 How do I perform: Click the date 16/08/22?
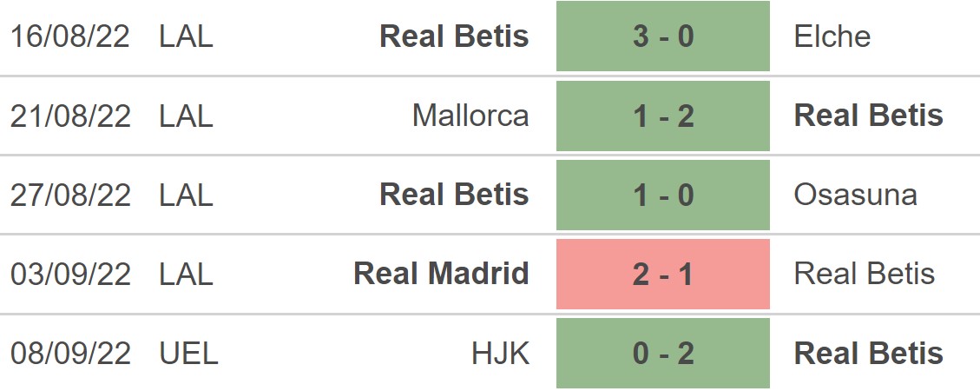pos(70,36)
